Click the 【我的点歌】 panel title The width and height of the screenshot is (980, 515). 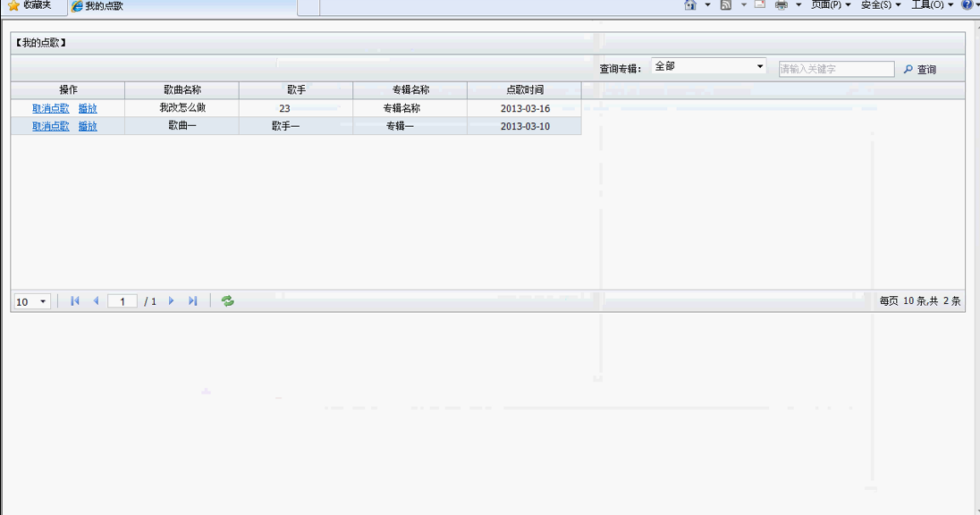click(x=40, y=43)
